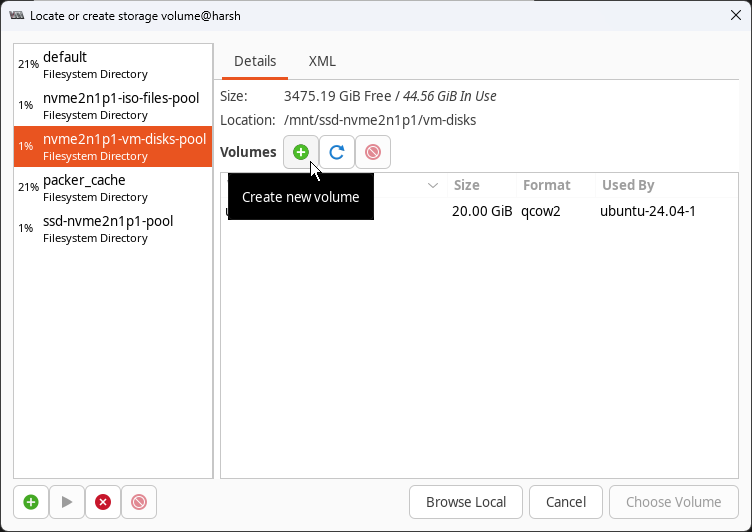Select the ssd-nvme2n1p1-pool entry
The width and height of the screenshot is (752, 532).
[113, 229]
